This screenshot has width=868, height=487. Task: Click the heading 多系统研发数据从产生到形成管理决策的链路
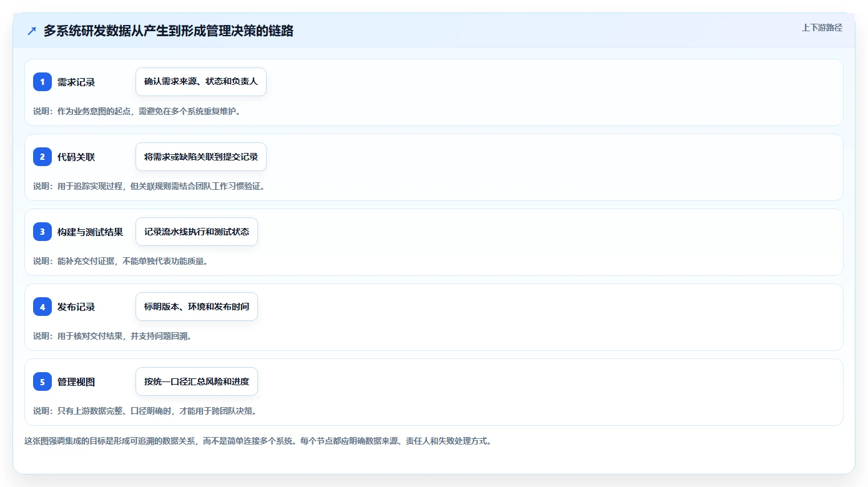pyautogui.click(x=169, y=31)
